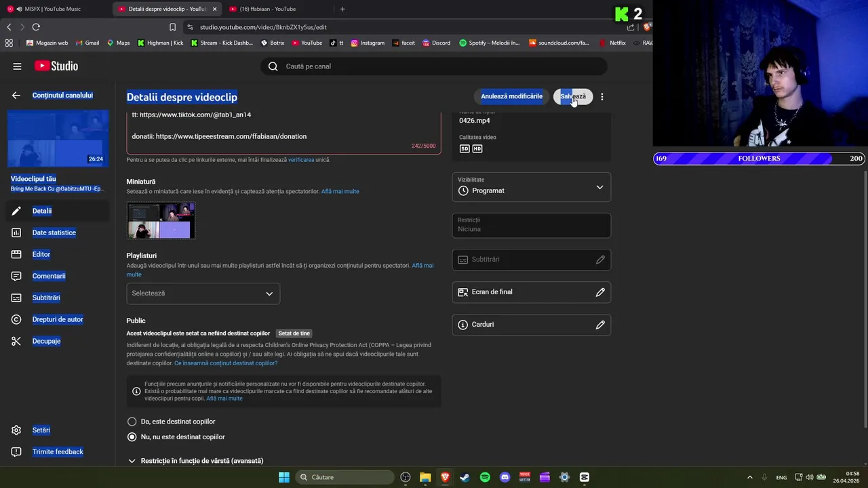The width and height of the screenshot is (868, 488).
Task: Click the tipeeestream donation URL text
Action: pyautogui.click(x=231, y=136)
